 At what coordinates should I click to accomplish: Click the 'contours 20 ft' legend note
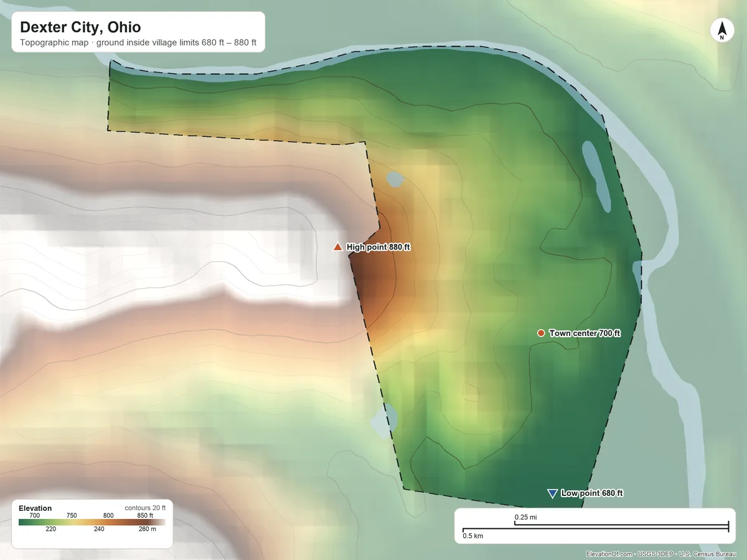point(145,508)
